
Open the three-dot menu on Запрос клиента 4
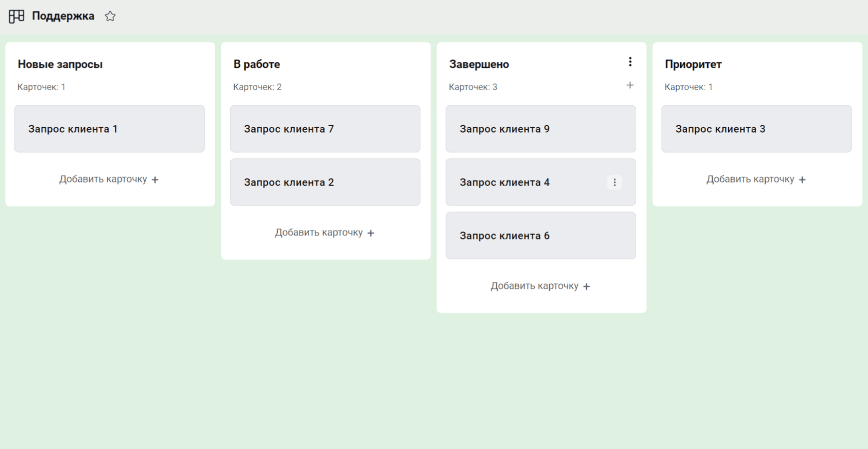click(614, 183)
